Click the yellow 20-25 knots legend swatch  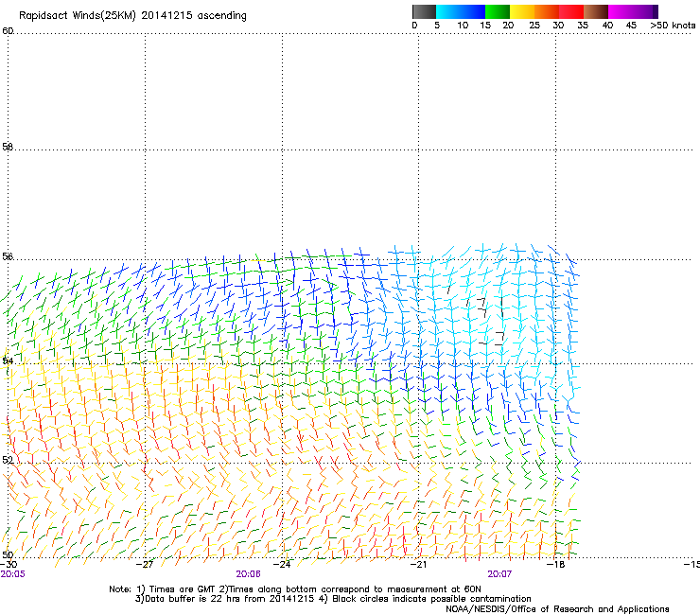[x=522, y=11]
